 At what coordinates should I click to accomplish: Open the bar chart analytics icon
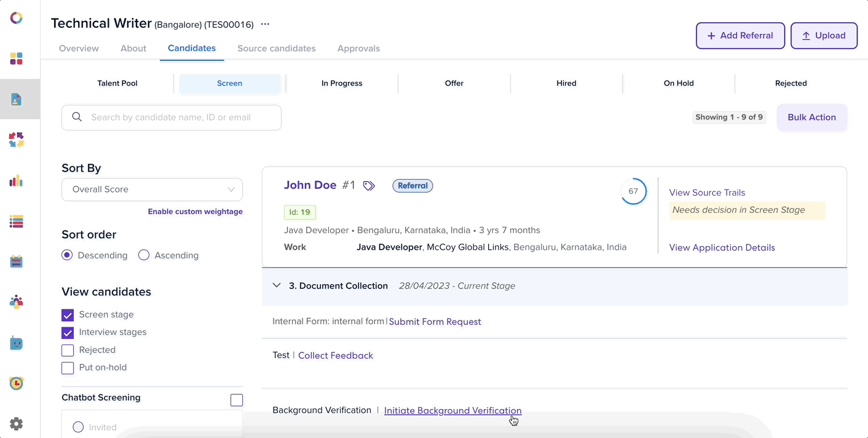pos(17,181)
